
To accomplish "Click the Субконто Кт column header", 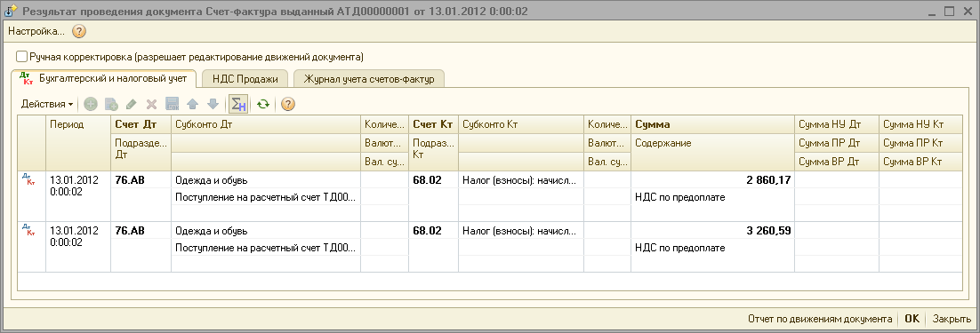I will tap(521, 124).
